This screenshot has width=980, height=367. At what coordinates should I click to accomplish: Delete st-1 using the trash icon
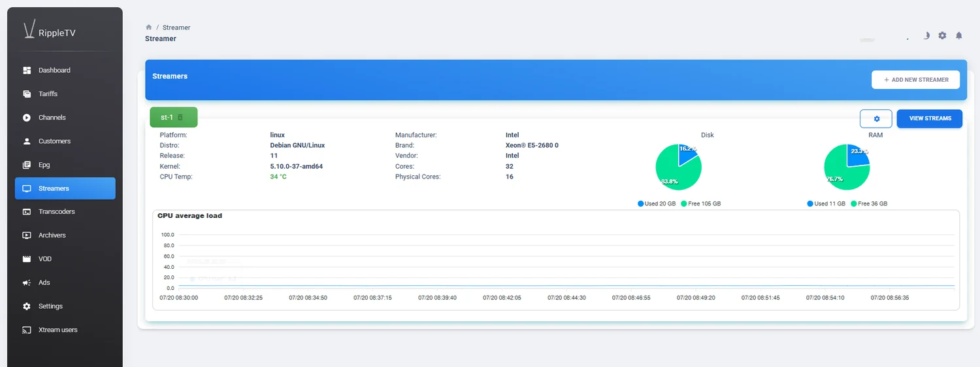coord(181,117)
